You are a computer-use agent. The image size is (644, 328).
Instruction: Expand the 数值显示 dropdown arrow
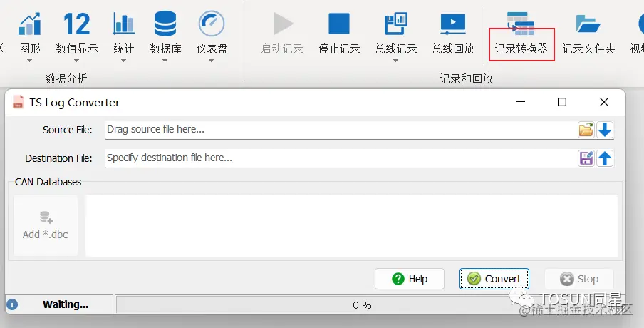(76, 61)
